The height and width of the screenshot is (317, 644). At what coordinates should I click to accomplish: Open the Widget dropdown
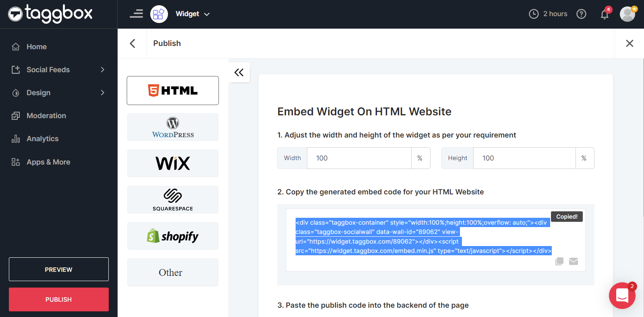point(193,14)
